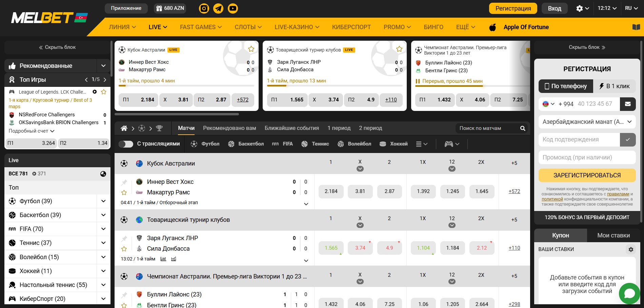Switch to email registration envelope icon

tap(628, 104)
